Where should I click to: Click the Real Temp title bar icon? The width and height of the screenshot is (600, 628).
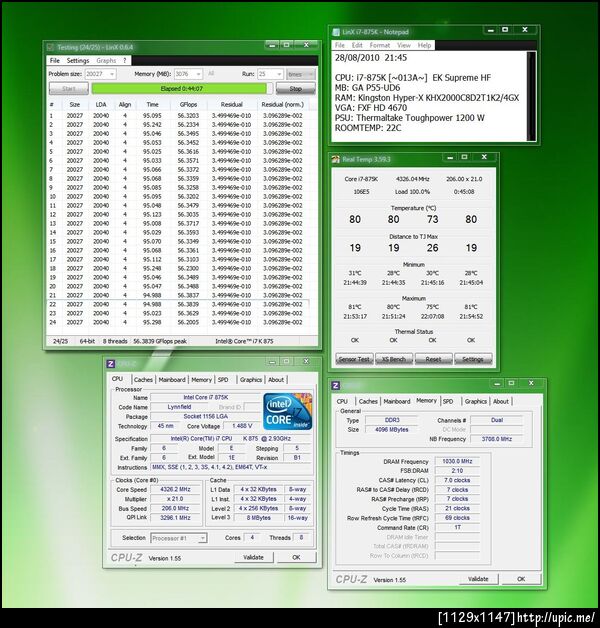point(336,159)
